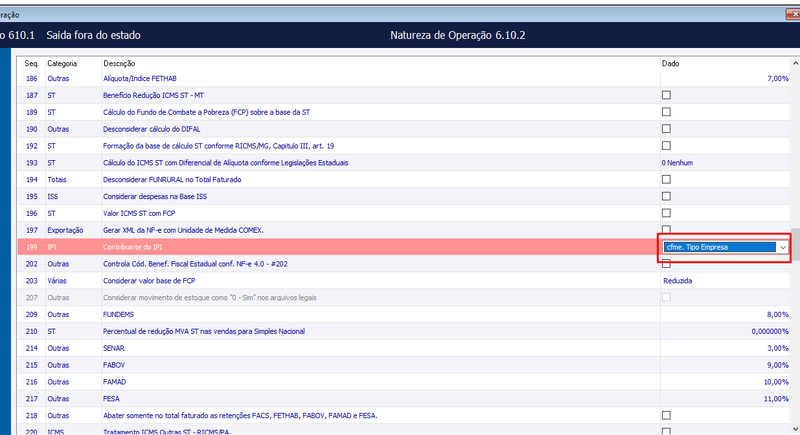Select the FABOV description
Screen dimensions: 800x435
point(114,365)
